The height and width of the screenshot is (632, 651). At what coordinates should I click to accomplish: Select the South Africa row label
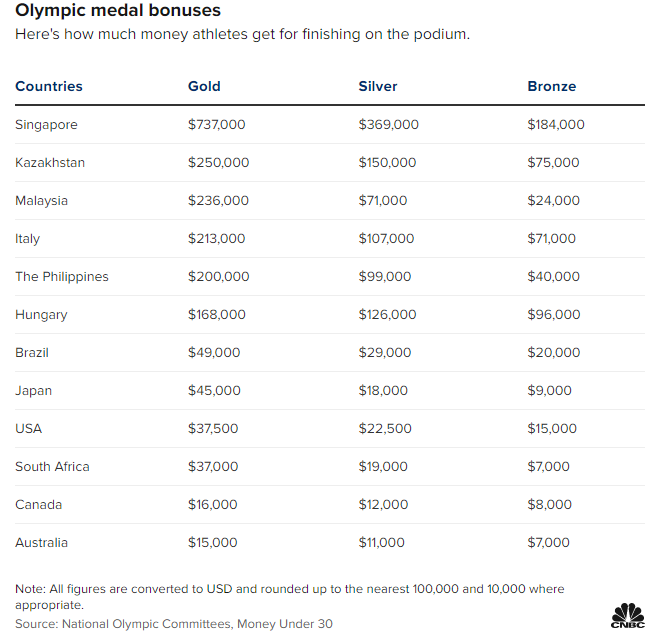[x=52, y=466]
